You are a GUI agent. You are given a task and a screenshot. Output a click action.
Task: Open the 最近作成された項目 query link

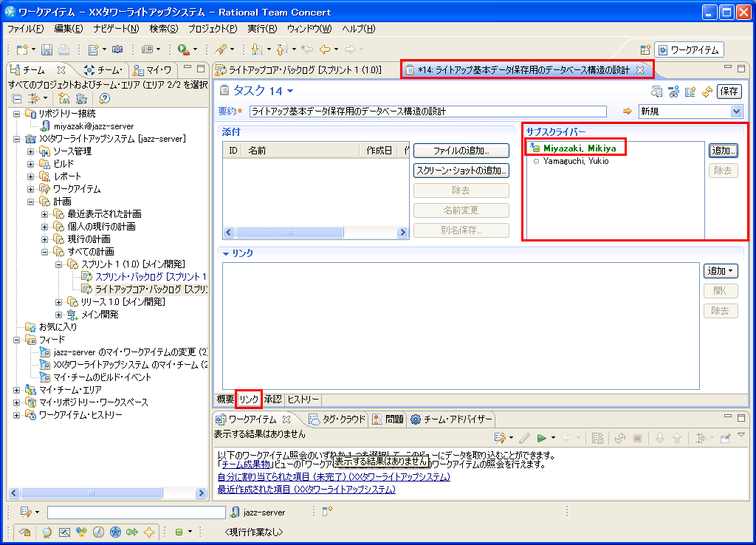pos(306,490)
